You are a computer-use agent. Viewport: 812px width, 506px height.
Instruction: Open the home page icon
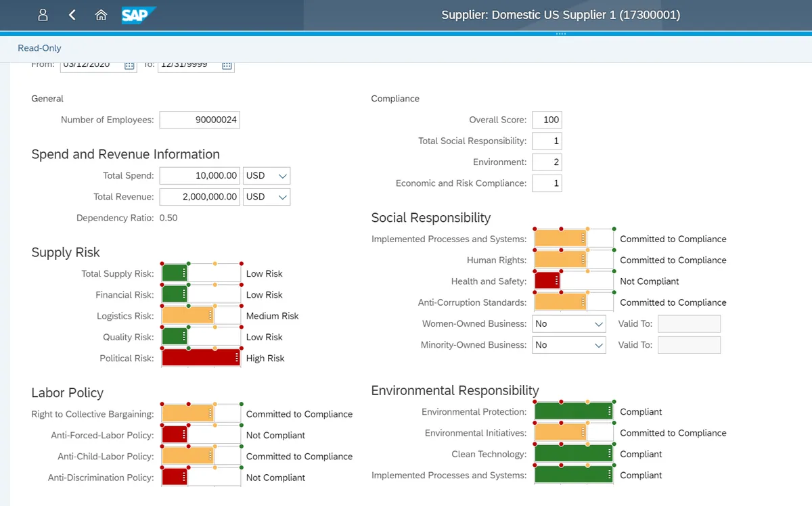click(101, 15)
